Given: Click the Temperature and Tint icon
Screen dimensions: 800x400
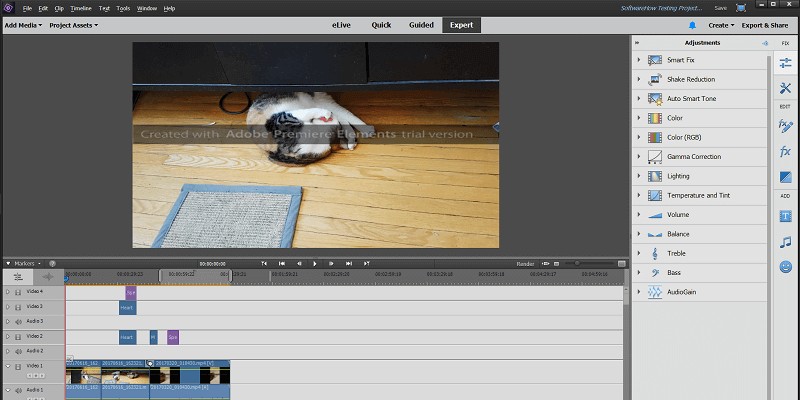Looking at the screenshot, I should tap(655, 195).
